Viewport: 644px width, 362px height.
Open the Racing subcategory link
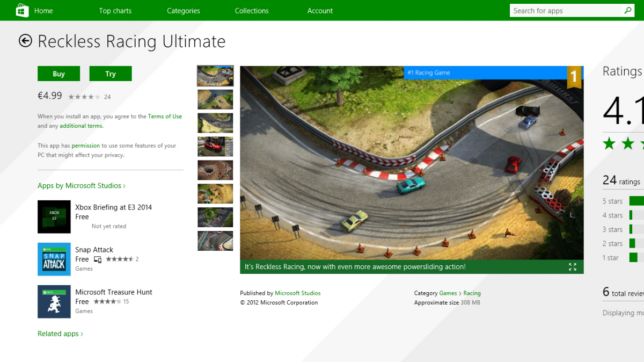pos(472,293)
